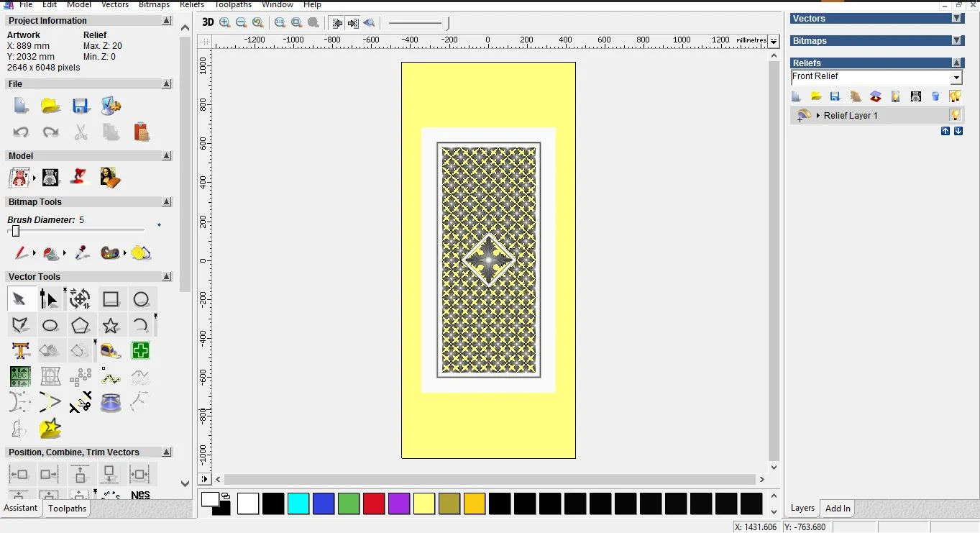Pick the cyan color swatch
The image size is (980, 533).
tap(298, 504)
